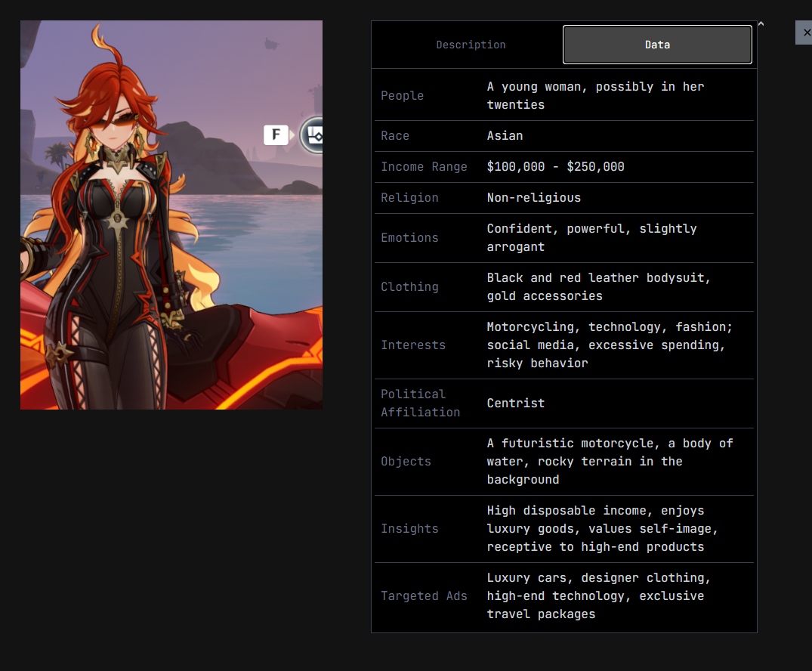Select the 'Targeted Ads' label
812x671 pixels.
(424, 596)
